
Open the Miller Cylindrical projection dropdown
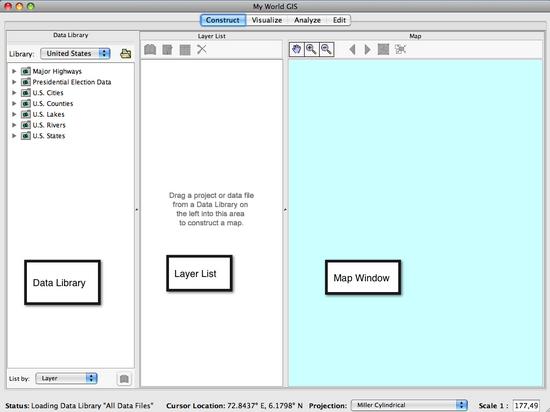pos(409,405)
